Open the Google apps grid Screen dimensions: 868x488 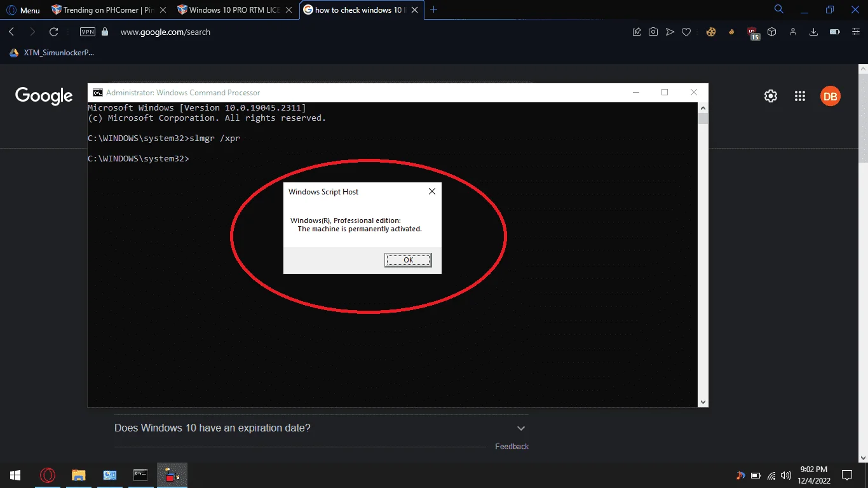(800, 96)
